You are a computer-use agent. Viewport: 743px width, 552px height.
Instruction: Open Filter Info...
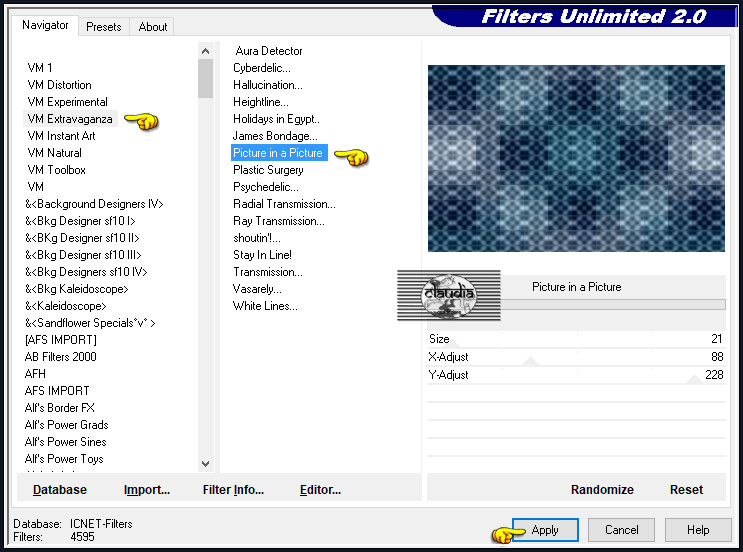pos(233,490)
